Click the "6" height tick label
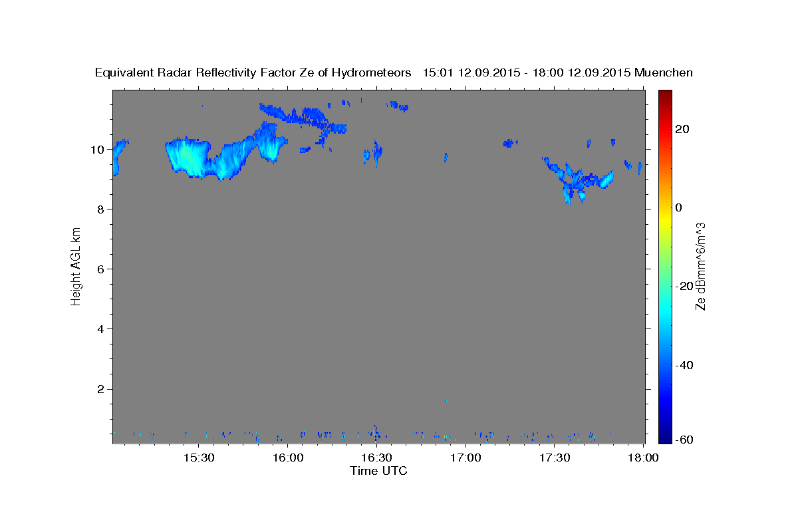This screenshot has height=532, width=798. coord(102,269)
